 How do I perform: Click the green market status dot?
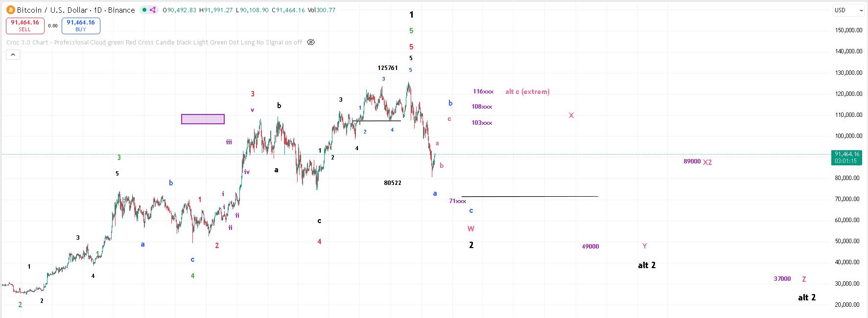pos(143,10)
